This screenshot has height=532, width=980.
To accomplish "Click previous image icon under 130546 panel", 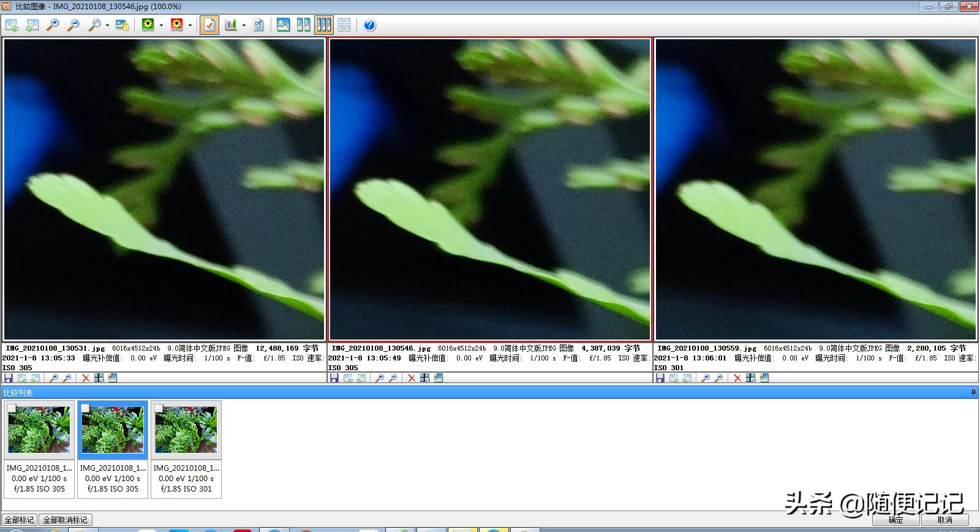I will [x=348, y=378].
